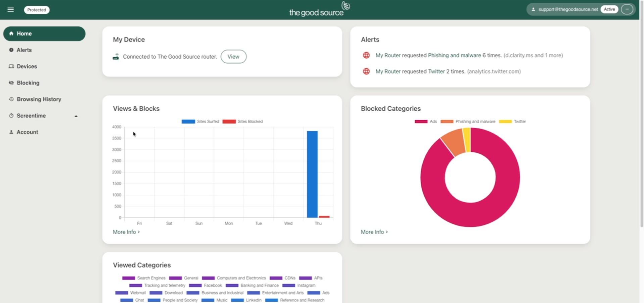Click the blue Thursday Sites Surfed bar

tap(312, 174)
